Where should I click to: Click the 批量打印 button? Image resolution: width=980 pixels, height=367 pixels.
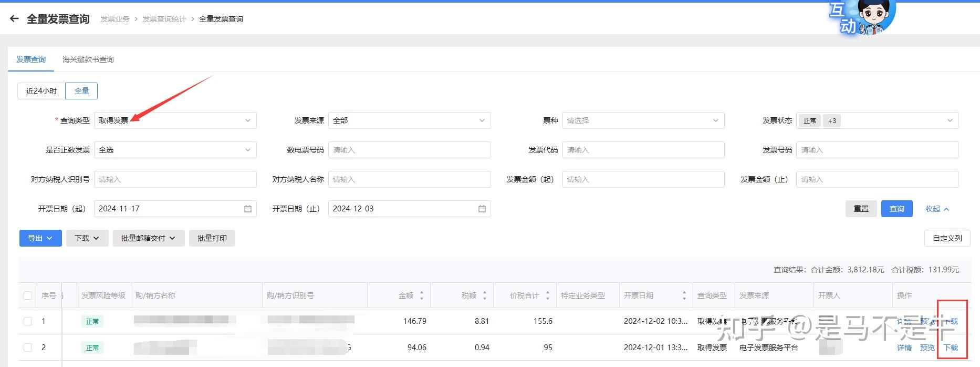(x=212, y=238)
